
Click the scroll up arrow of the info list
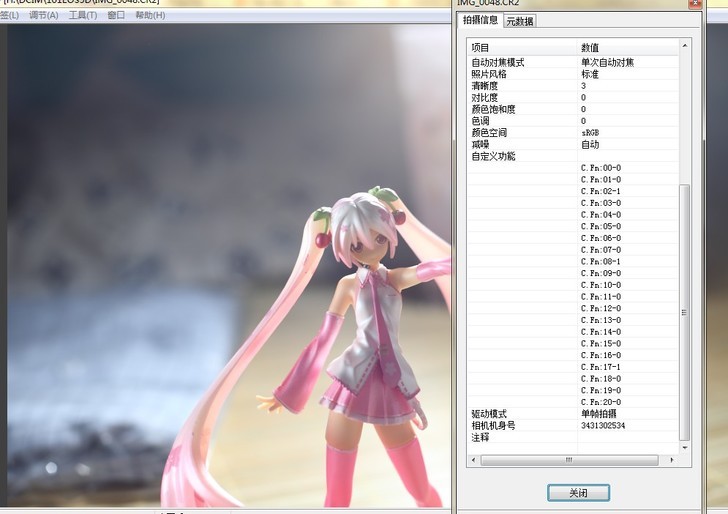[x=685, y=46]
